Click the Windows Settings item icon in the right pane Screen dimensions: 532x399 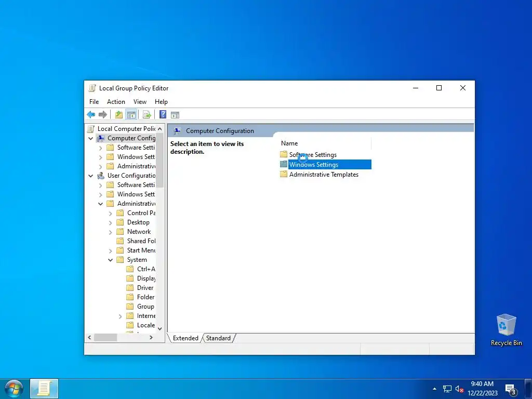coord(284,164)
